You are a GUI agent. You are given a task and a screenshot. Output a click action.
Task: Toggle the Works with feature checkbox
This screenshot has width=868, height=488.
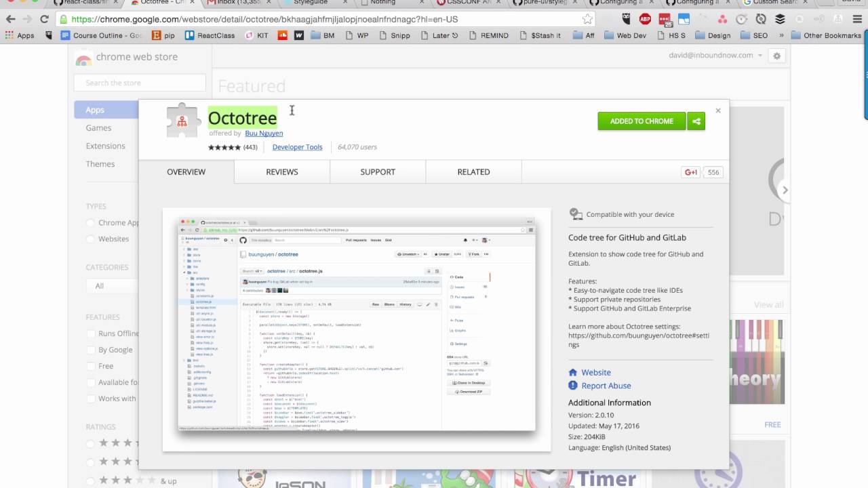click(x=90, y=399)
